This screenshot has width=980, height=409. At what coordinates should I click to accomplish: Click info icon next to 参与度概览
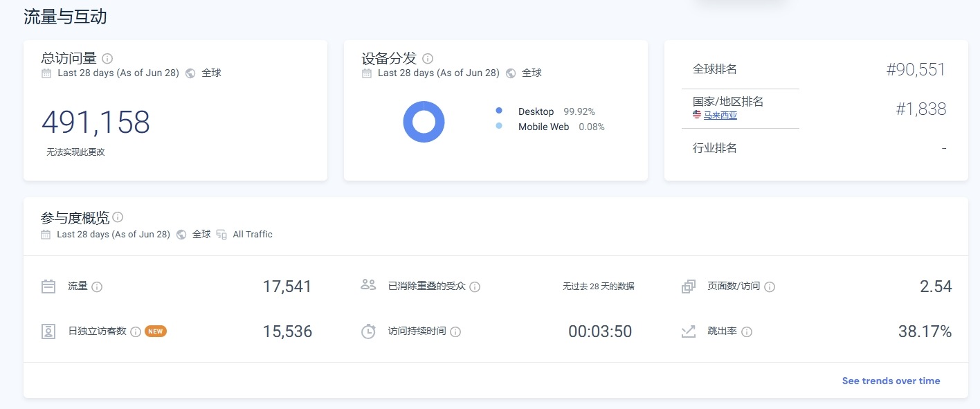click(118, 217)
